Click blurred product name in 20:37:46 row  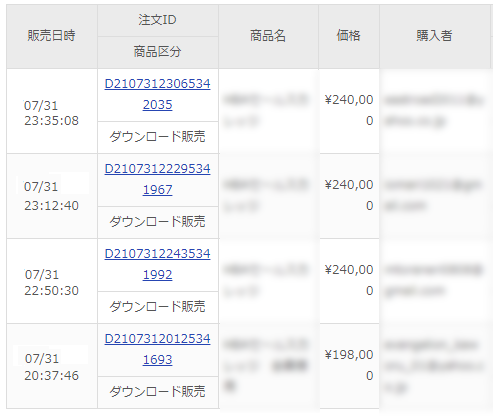[x=266, y=365]
